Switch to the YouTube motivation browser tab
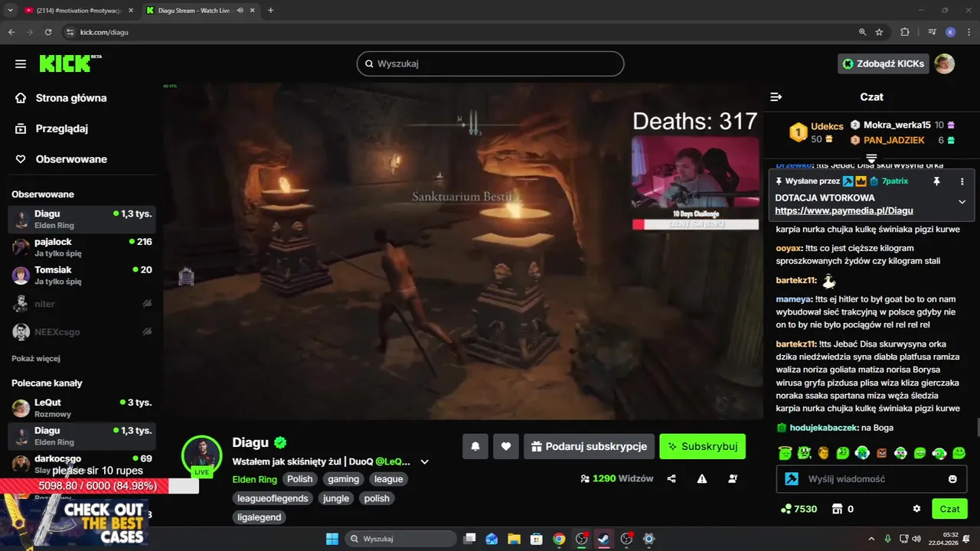Viewport: 980px width, 551px height. (78, 11)
